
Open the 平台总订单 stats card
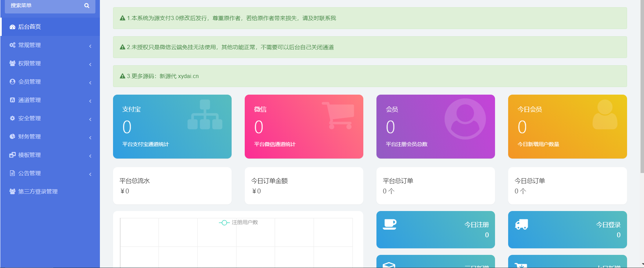tap(436, 186)
